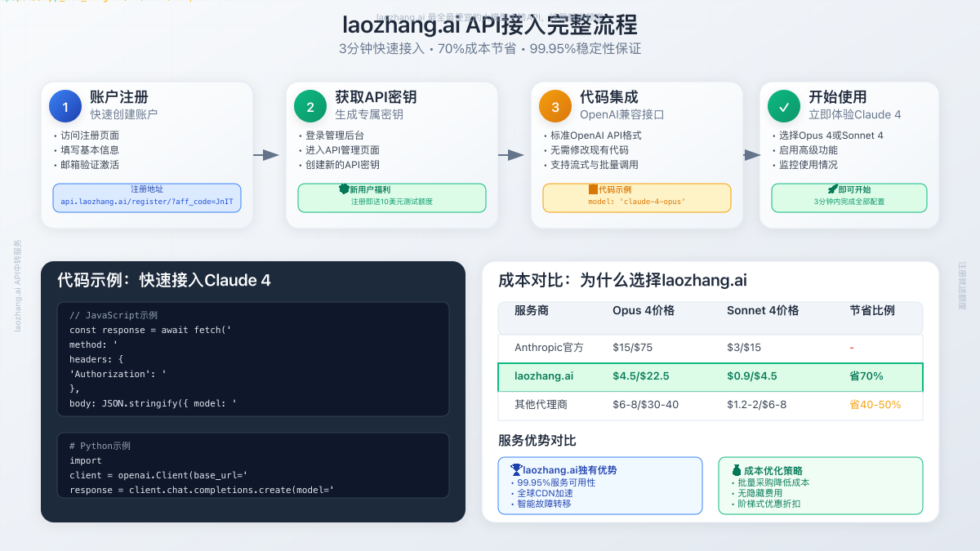Click the 创建新的API密钥 bullet

click(339, 165)
